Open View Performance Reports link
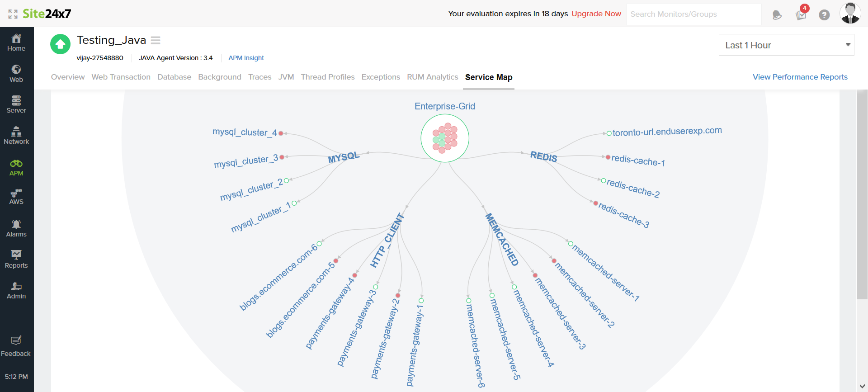The width and height of the screenshot is (868, 392). point(800,77)
